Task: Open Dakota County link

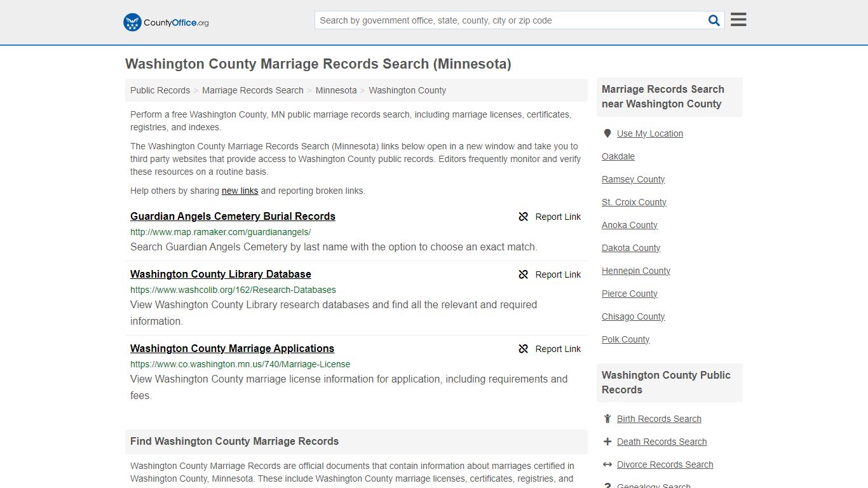Action: pyautogui.click(x=631, y=248)
